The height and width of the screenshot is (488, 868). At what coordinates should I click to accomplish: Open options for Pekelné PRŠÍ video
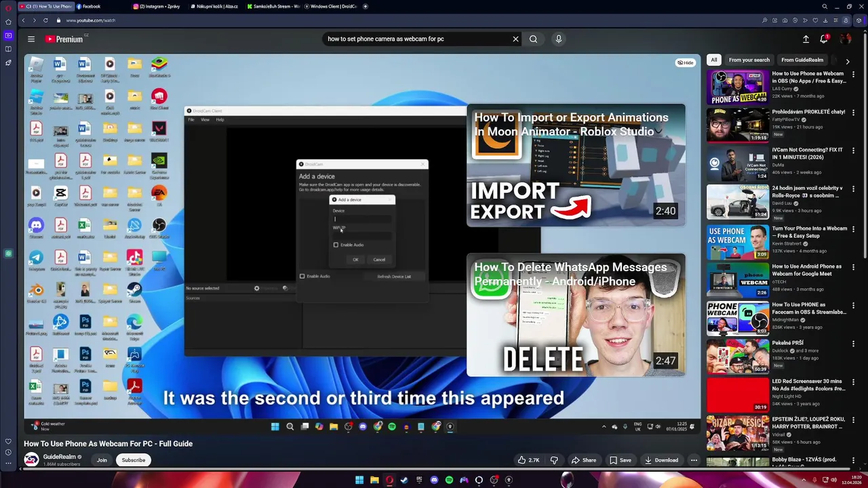click(853, 344)
